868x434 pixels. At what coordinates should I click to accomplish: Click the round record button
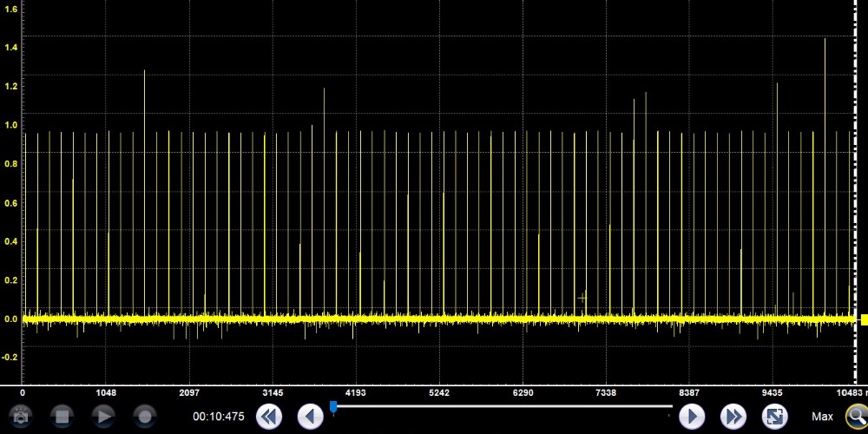(145, 417)
